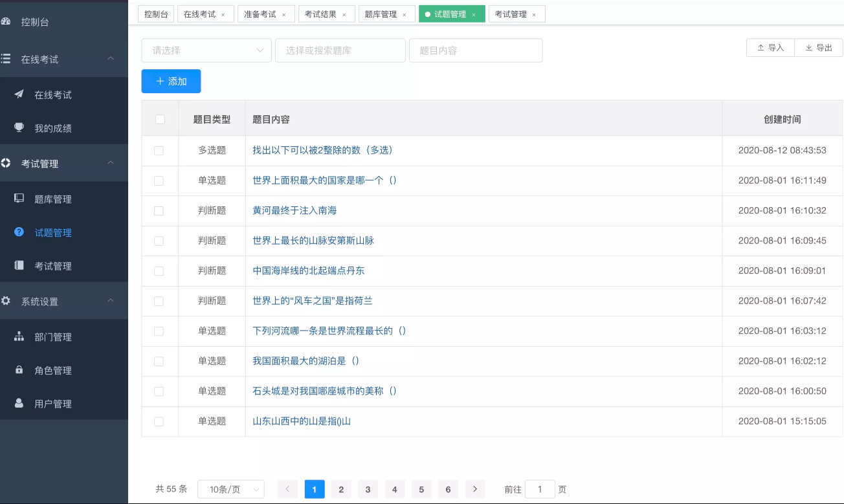The height and width of the screenshot is (504, 844).
Task: Click the blue 添加 button
Action: pyautogui.click(x=171, y=81)
